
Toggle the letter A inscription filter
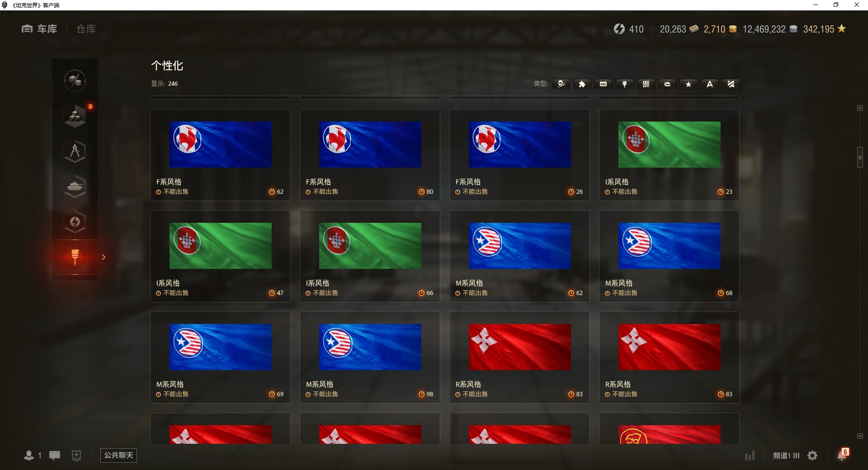(x=710, y=84)
